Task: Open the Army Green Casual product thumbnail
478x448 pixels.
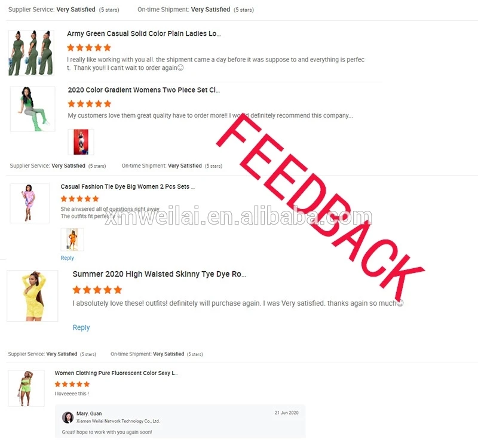Action: 31,53
